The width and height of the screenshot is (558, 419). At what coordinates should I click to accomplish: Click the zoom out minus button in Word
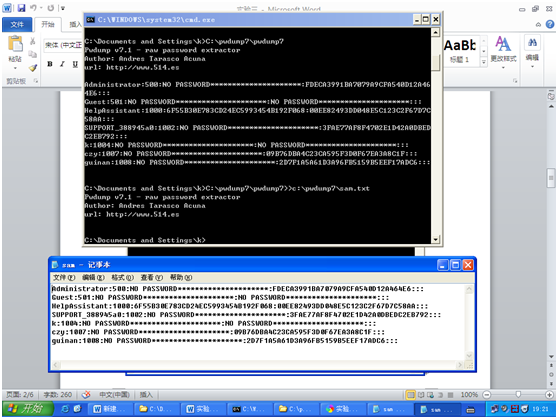pos(486,394)
